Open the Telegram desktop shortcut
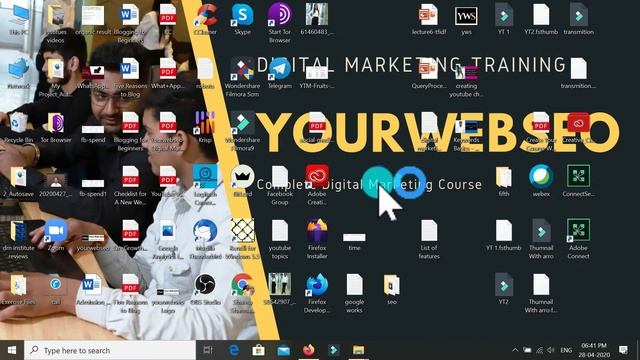This screenshot has height=360, width=640. tap(280, 73)
